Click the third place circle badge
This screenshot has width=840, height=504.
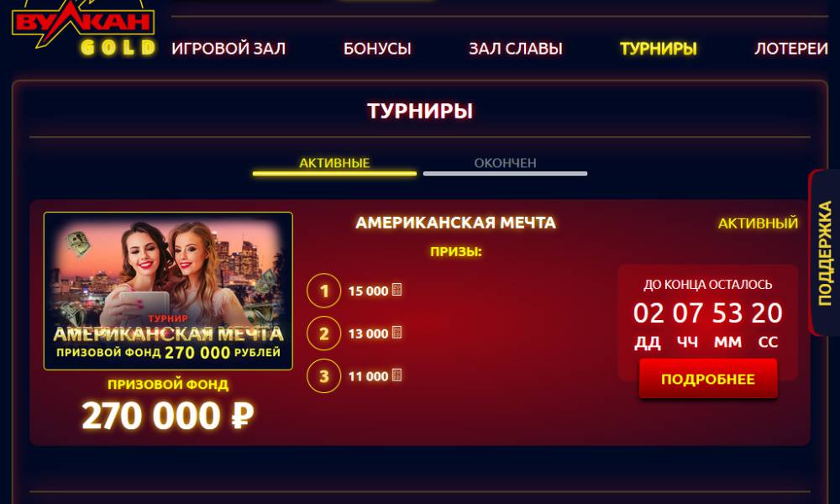pos(323,376)
